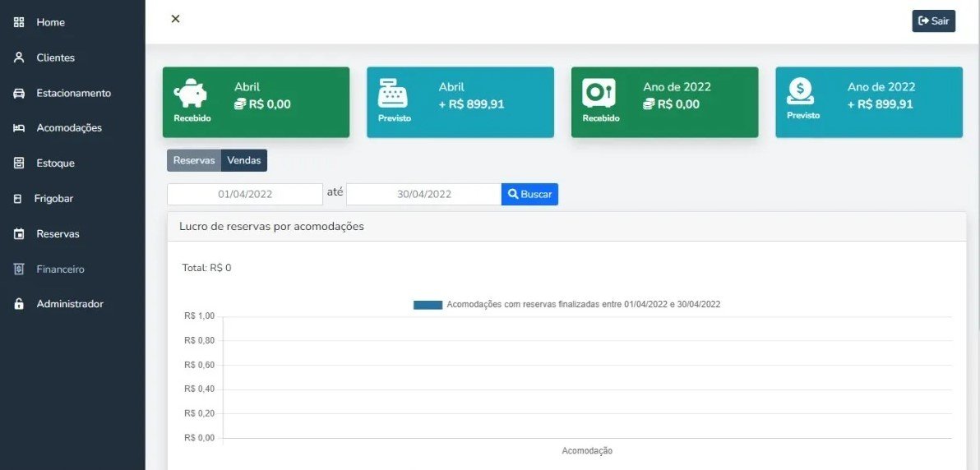Click the Reservas calendar icon
Screen dimensions: 980x470
[x=19, y=234]
